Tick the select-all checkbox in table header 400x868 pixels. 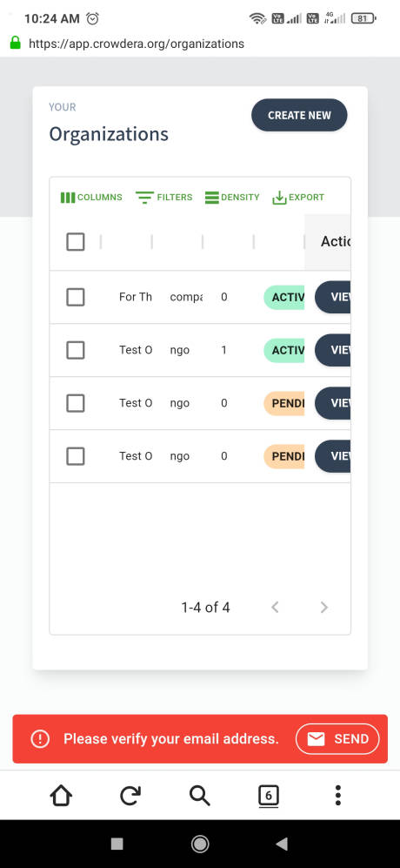[76, 242]
